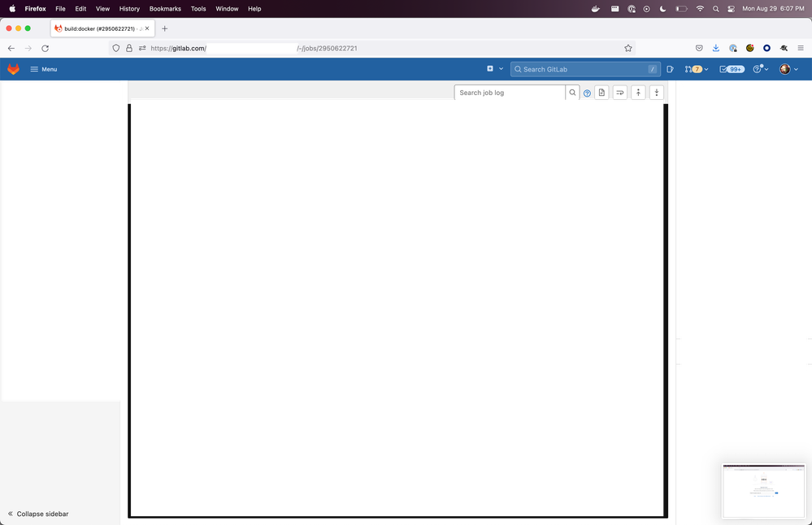Image resolution: width=812 pixels, height=525 pixels.
Task: Open merge requests counter in top bar
Action: tap(693, 69)
